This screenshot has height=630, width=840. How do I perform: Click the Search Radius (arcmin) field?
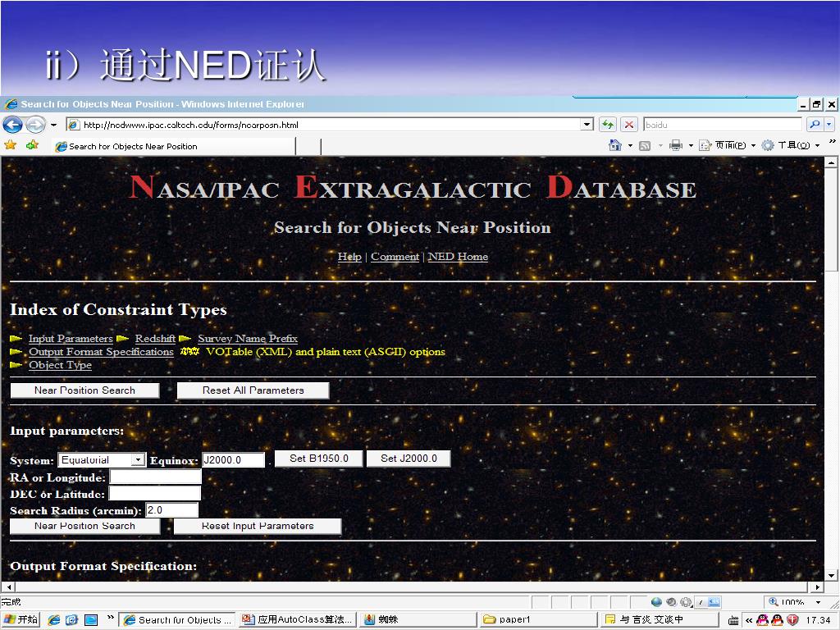coord(171,510)
